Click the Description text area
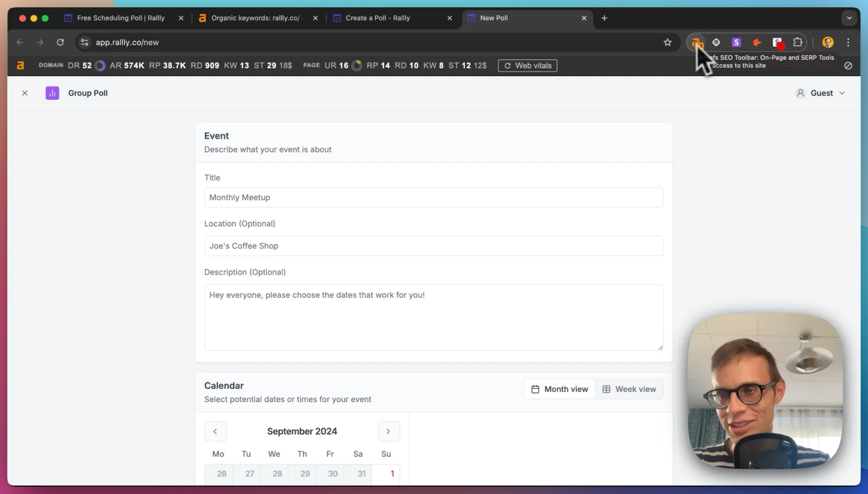 [x=434, y=317]
